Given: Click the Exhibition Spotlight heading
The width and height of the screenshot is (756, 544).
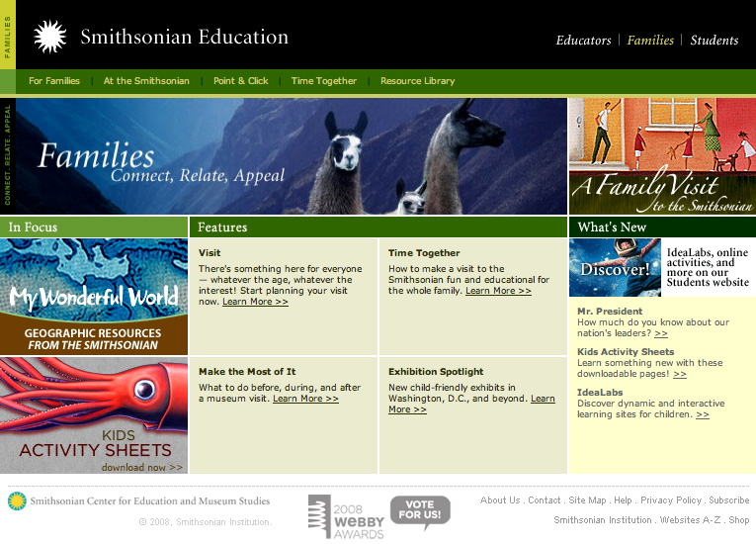Looking at the screenshot, I should 436,372.
